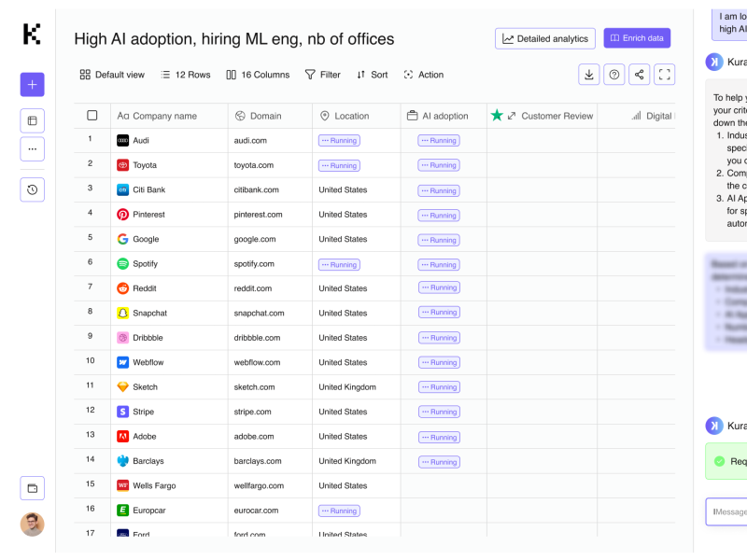Toggle the select-all checkbox in table header
Screen dimensions: 747x560
point(92,116)
